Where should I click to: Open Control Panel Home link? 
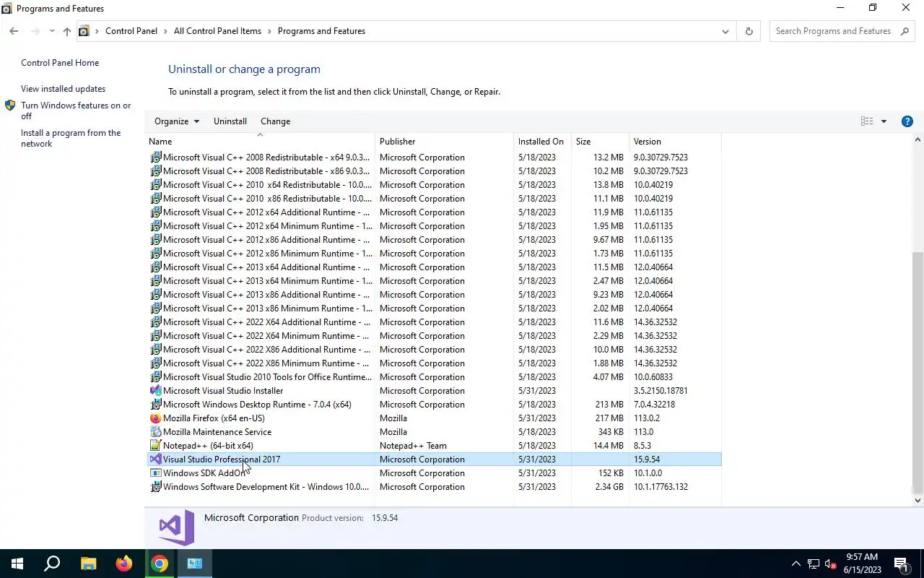60,63
